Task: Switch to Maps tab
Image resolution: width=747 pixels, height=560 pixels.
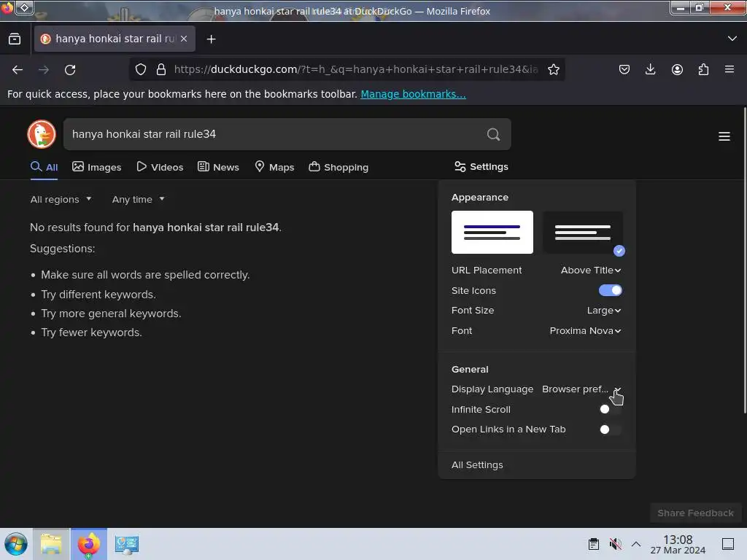Action: pyautogui.click(x=274, y=167)
